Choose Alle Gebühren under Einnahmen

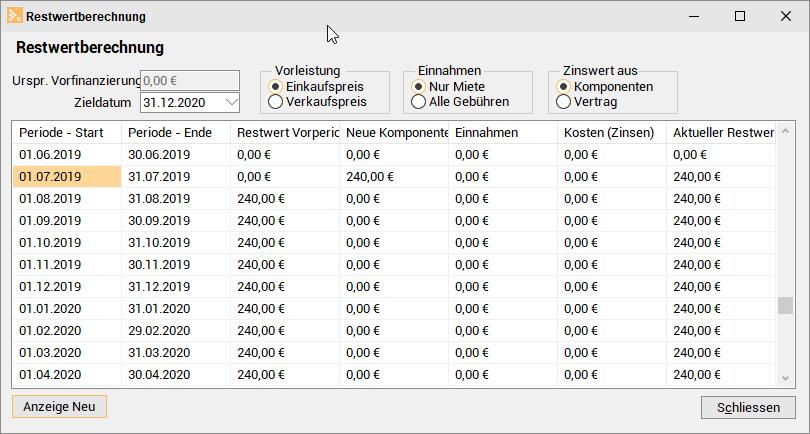(x=419, y=101)
